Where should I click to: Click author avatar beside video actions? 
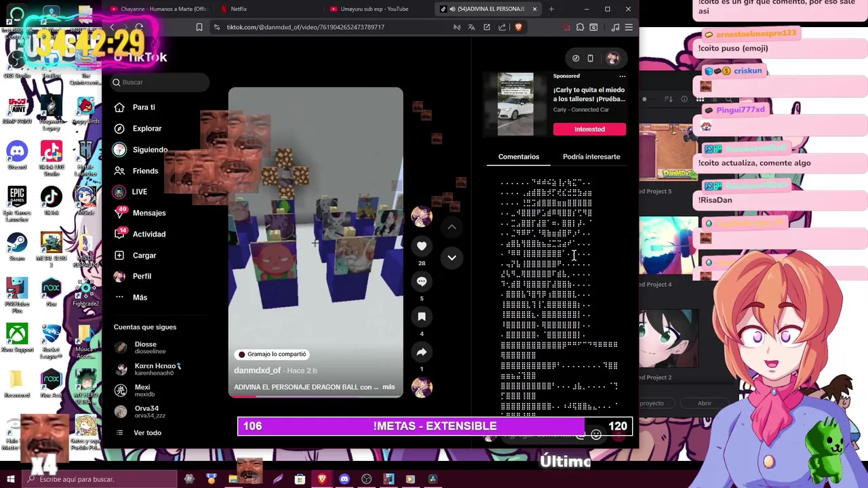tap(422, 216)
